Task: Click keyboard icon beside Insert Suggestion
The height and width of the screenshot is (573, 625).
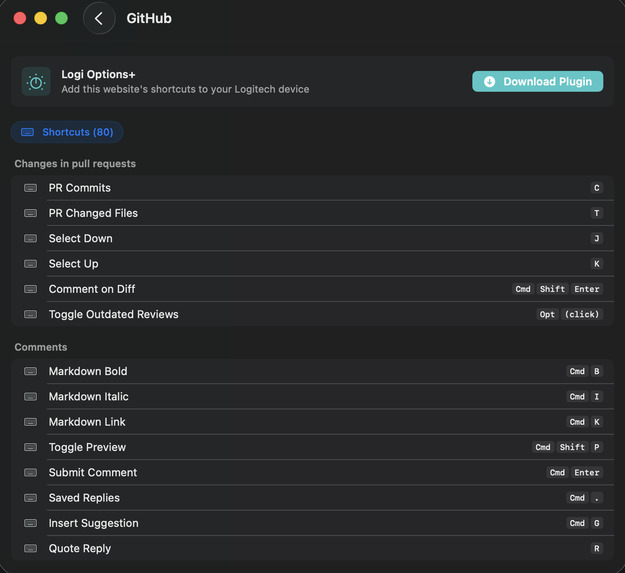Action: (x=30, y=523)
